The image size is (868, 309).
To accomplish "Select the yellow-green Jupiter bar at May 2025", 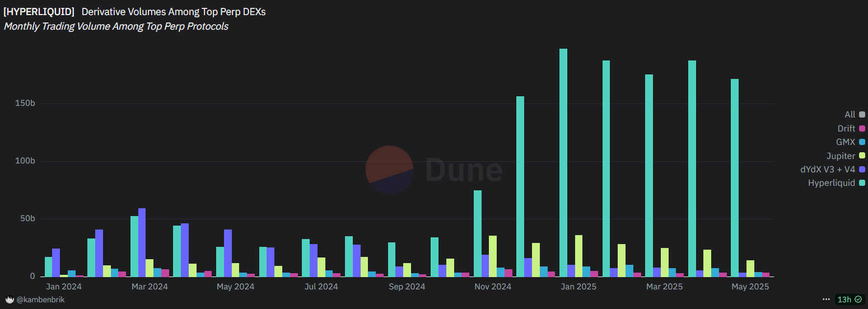I will (x=750, y=268).
